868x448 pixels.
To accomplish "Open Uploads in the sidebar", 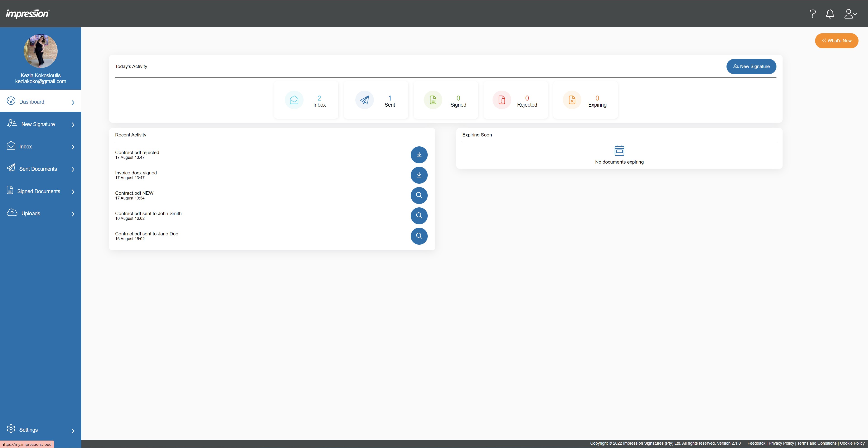I will tap(31, 213).
